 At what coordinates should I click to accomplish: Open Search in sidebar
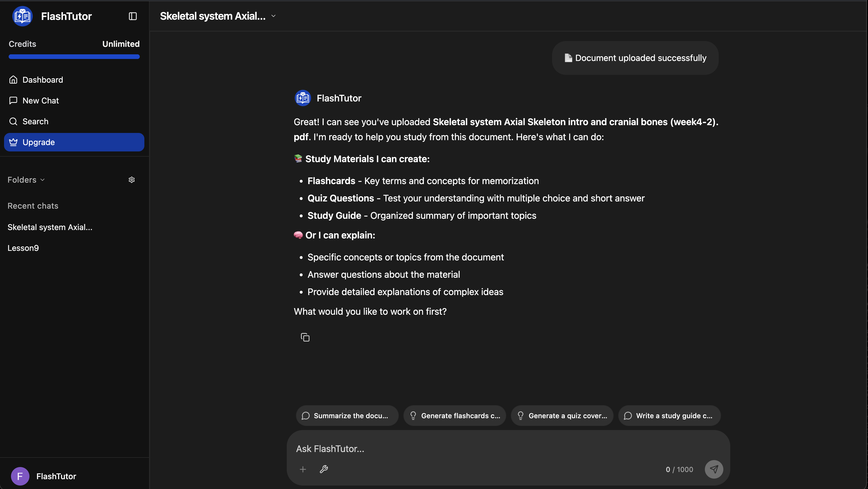click(x=36, y=121)
